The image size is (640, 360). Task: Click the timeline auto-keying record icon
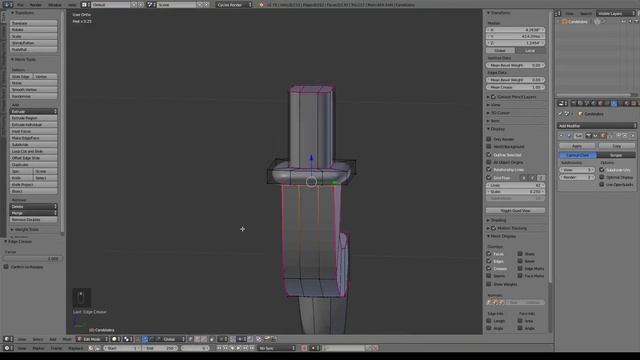coord(304,348)
